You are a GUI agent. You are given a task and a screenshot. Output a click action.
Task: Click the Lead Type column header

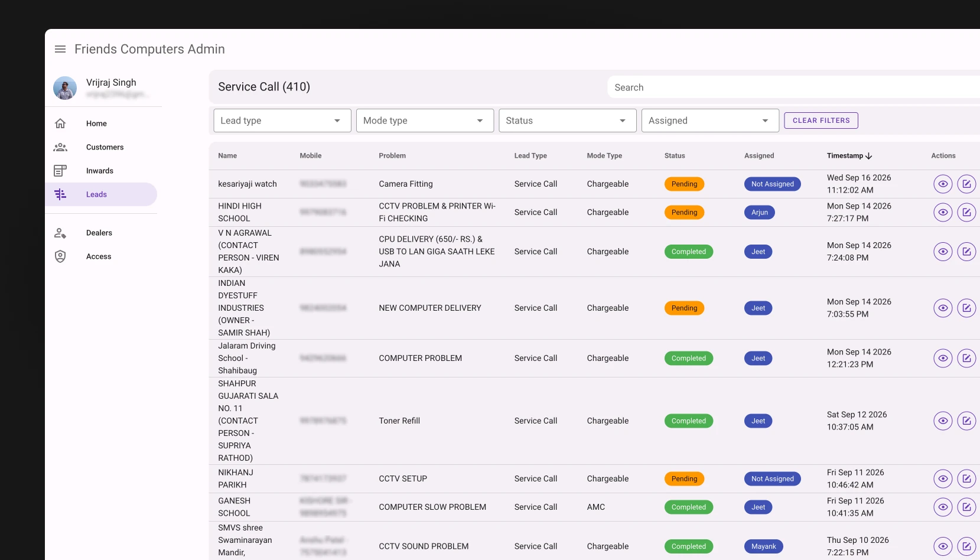[530, 156]
